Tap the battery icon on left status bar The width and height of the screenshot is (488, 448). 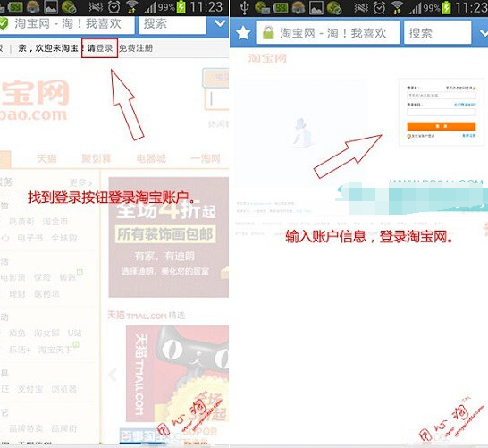pyautogui.click(x=181, y=7)
